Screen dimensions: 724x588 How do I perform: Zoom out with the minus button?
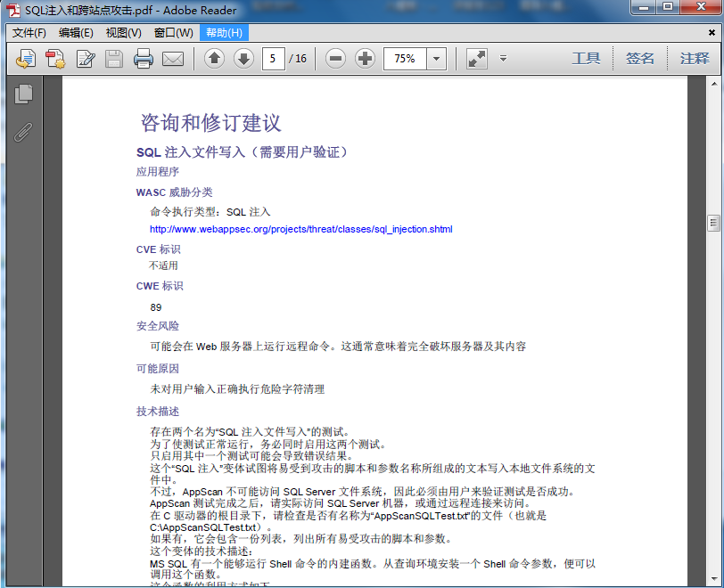tap(335, 59)
